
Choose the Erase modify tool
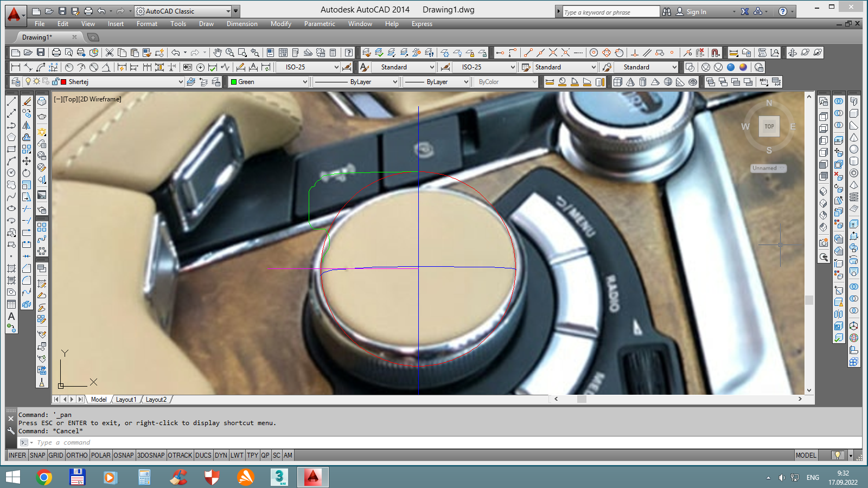27,101
